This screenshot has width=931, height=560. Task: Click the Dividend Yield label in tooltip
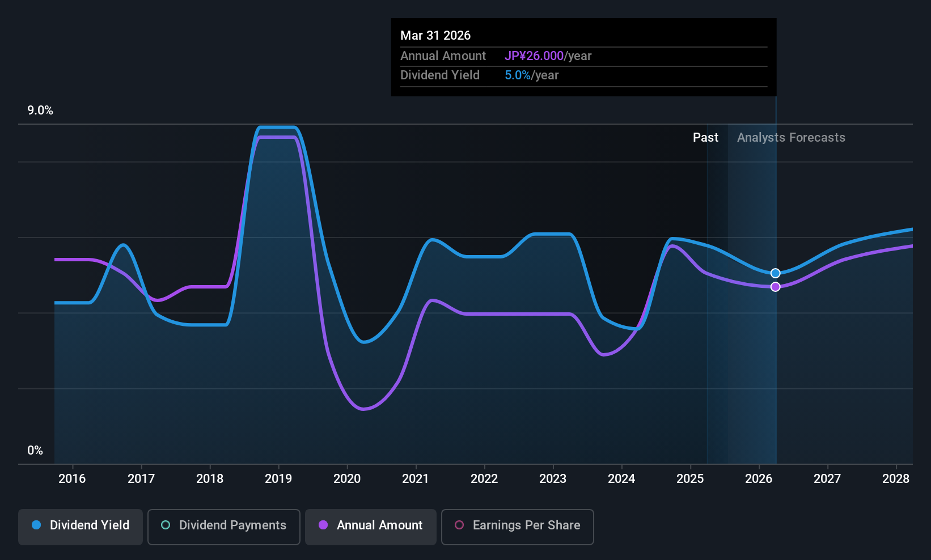(x=440, y=75)
